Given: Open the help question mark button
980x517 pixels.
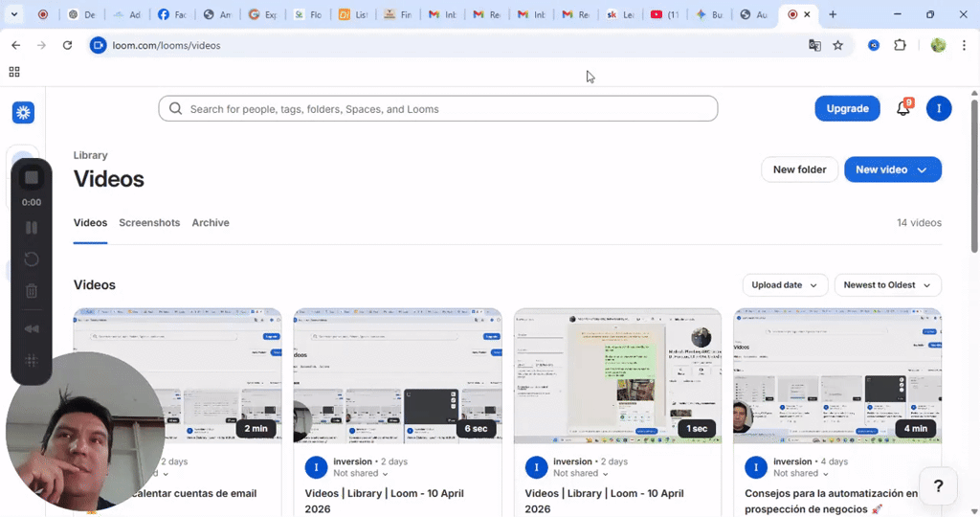Looking at the screenshot, I should 938,485.
